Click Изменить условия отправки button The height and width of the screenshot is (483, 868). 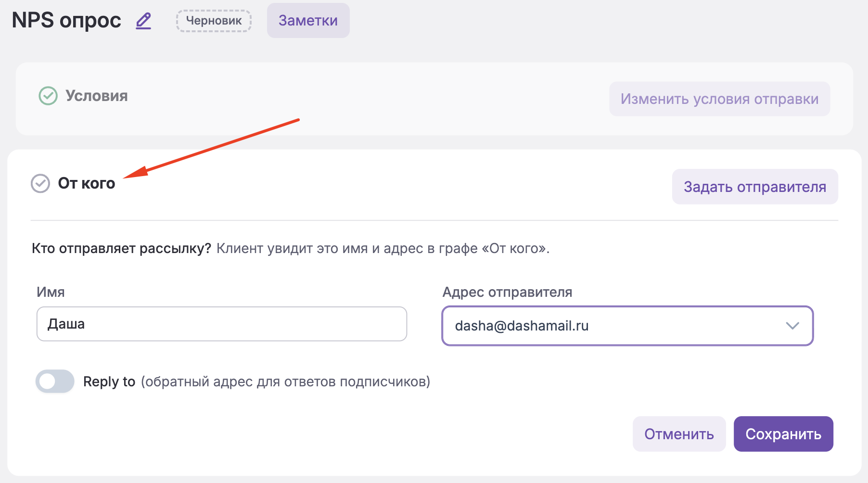click(x=719, y=99)
